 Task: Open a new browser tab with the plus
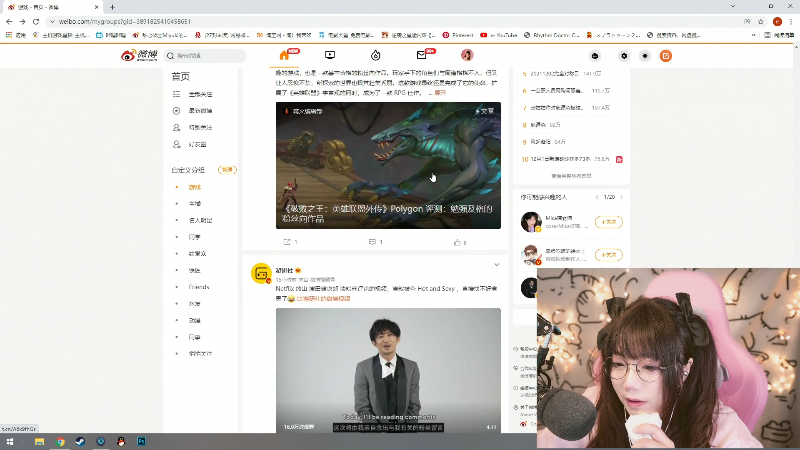click(112, 7)
